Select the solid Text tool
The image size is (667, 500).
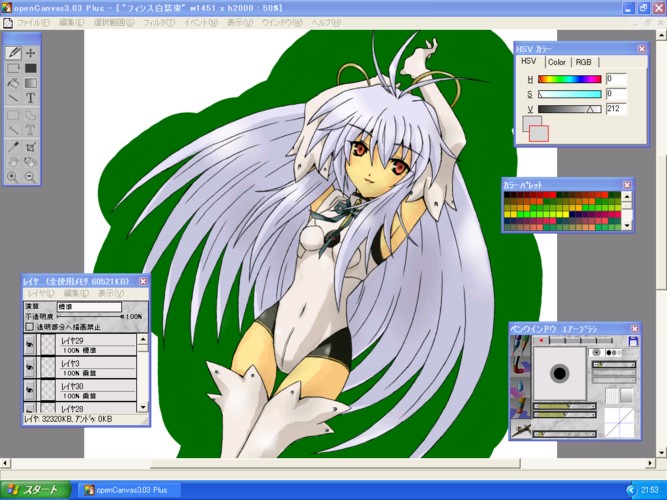(31, 98)
